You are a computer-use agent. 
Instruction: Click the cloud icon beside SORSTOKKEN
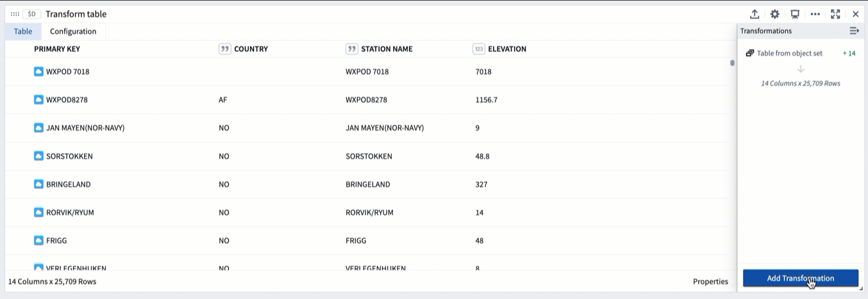point(38,156)
